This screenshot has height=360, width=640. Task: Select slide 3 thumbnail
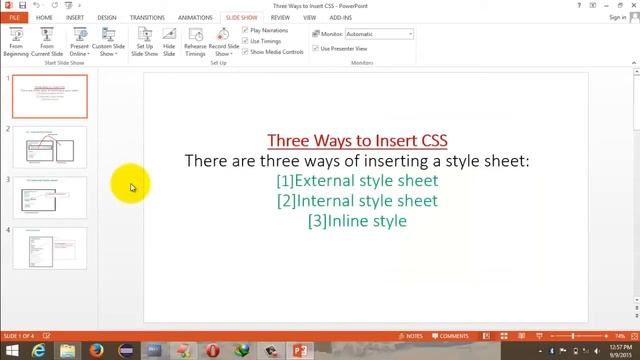[50, 198]
